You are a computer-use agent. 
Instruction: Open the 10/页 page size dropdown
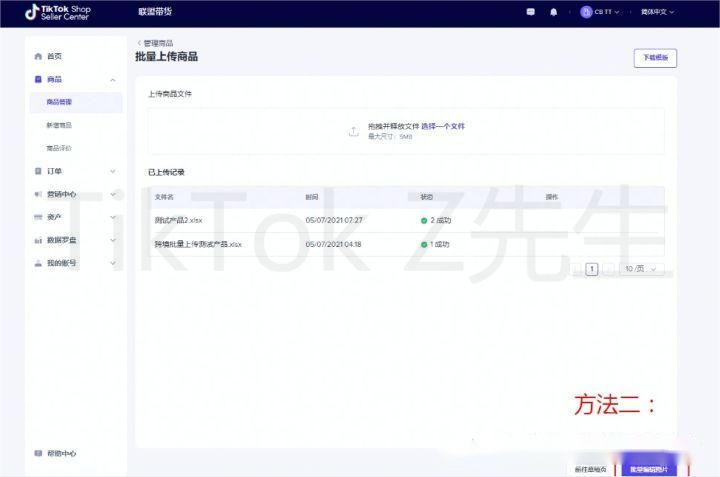pos(641,269)
